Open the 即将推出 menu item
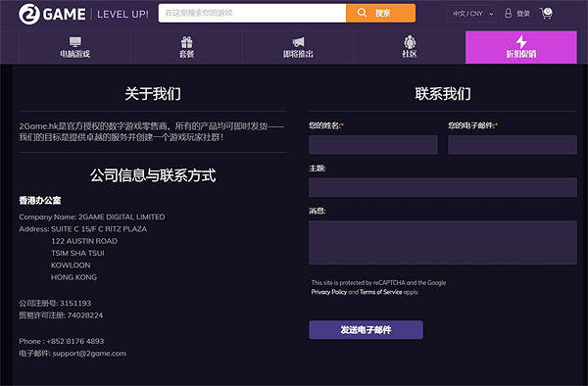Image resolution: width=588 pixels, height=386 pixels. [x=298, y=47]
